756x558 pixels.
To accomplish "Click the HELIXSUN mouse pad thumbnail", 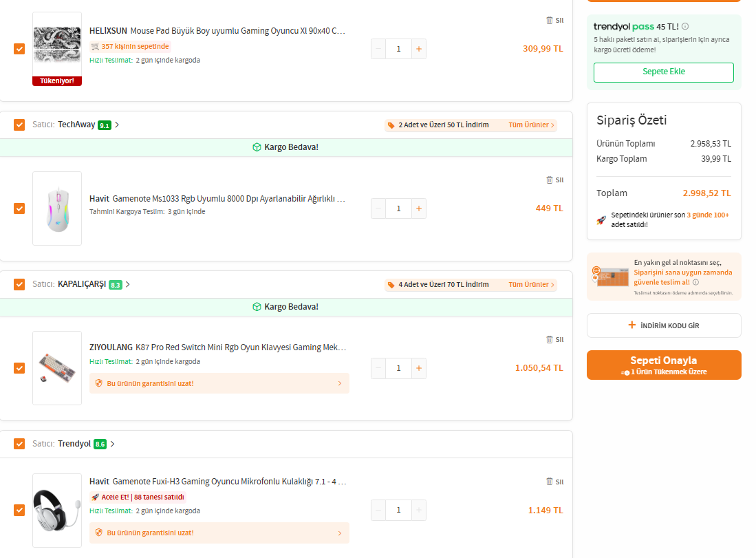I will (57, 49).
